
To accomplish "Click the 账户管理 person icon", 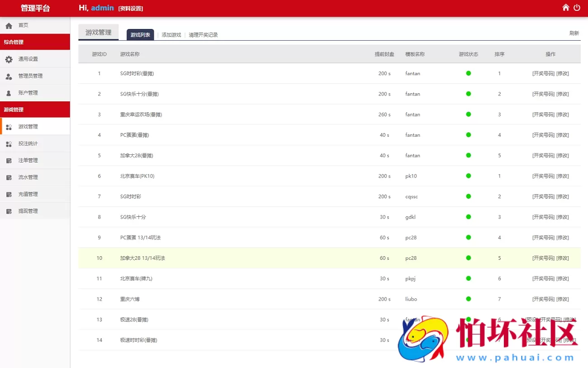I will tap(9, 93).
